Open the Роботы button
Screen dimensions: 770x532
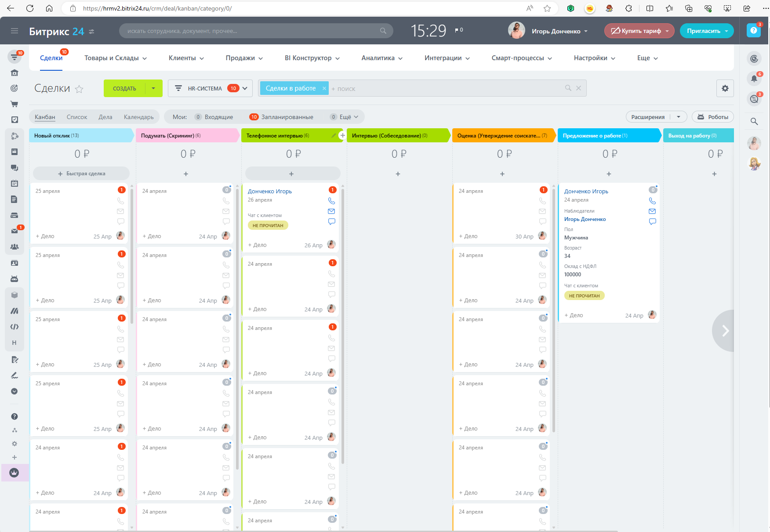[712, 117]
